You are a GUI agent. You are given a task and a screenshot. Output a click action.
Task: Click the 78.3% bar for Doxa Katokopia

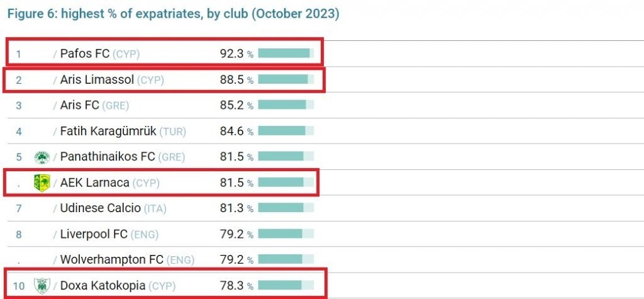pyautogui.click(x=286, y=285)
